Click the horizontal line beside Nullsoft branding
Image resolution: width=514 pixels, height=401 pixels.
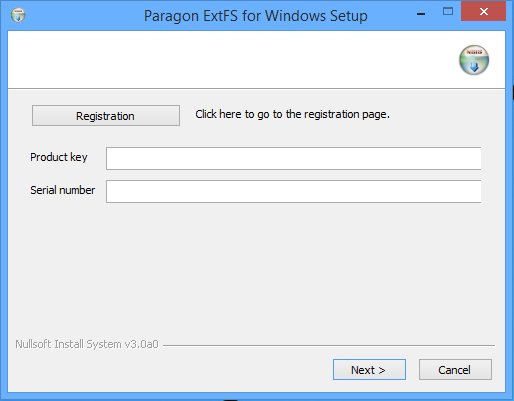[329, 345]
